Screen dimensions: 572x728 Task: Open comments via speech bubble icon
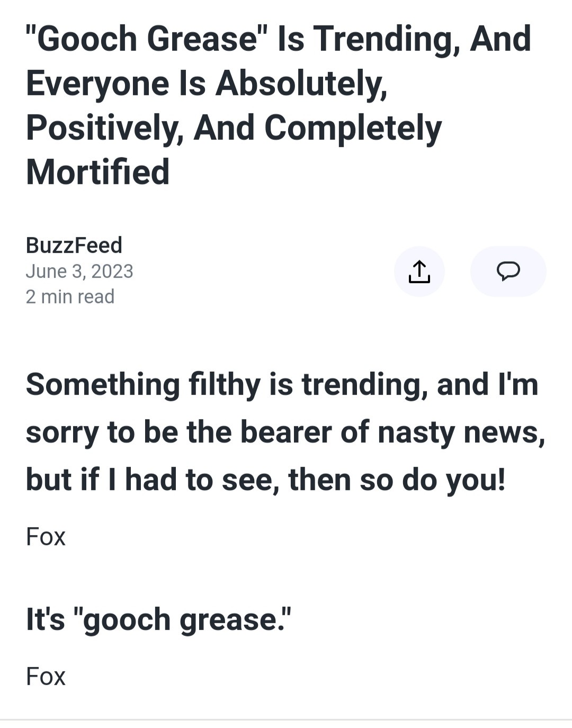tap(508, 272)
